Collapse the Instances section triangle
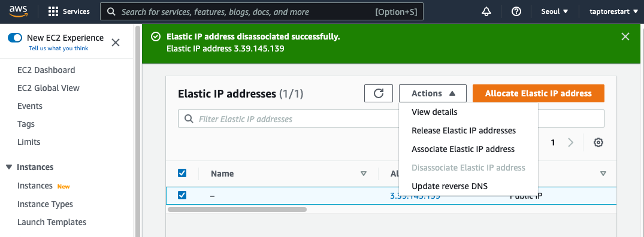 (9, 168)
